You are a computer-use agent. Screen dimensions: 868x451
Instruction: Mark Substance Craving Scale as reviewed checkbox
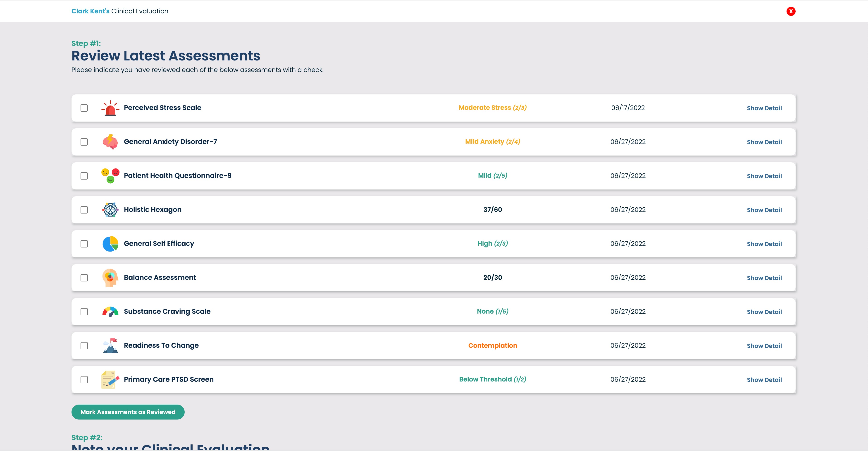pos(84,312)
